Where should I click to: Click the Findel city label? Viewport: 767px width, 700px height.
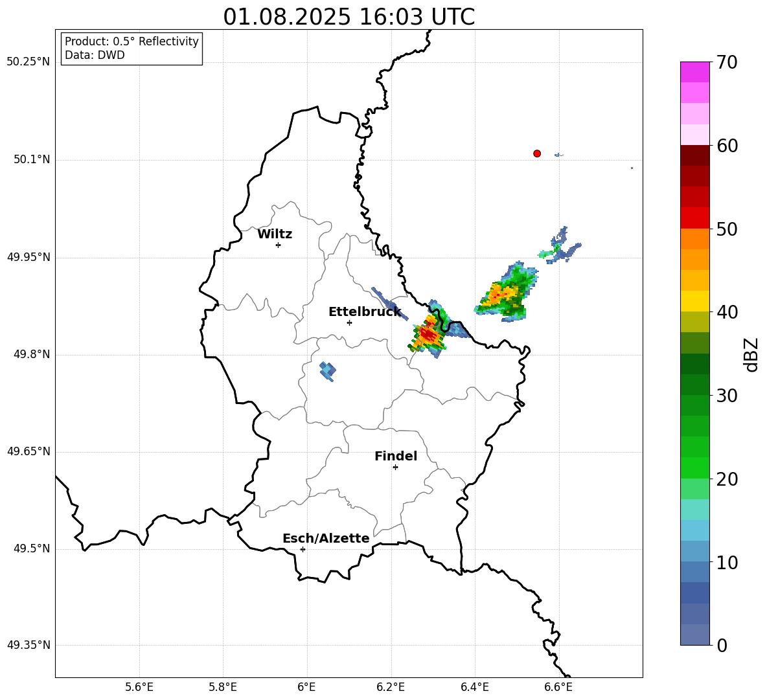[x=396, y=456]
